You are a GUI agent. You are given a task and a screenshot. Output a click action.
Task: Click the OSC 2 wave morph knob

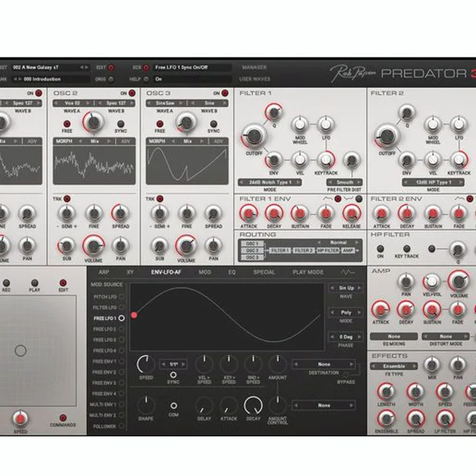pos(93,122)
